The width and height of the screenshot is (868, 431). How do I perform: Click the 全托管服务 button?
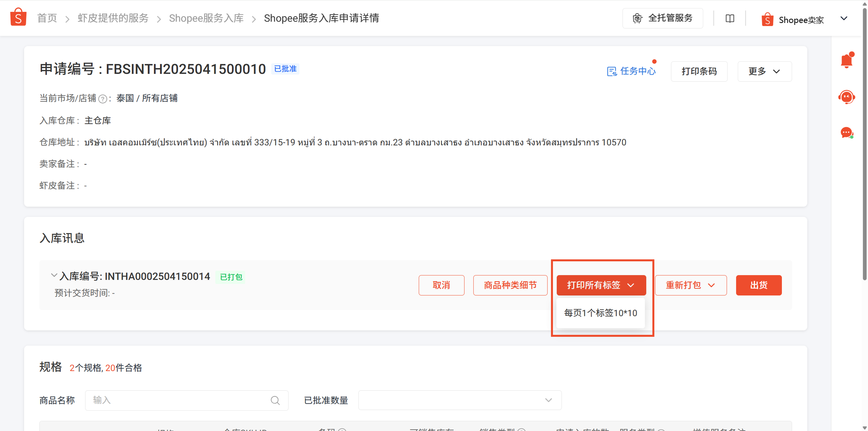662,18
